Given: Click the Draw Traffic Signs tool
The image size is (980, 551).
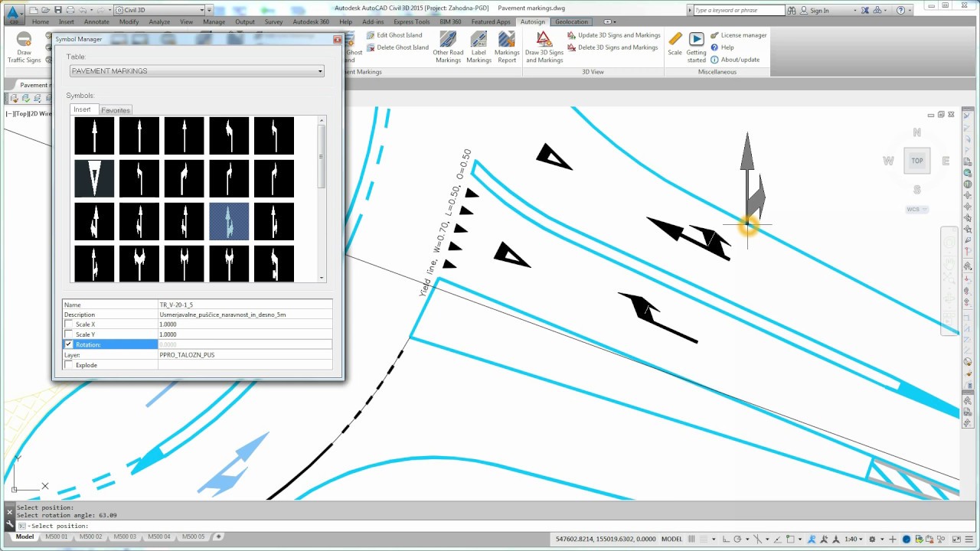Looking at the screenshot, I should tap(24, 47).
